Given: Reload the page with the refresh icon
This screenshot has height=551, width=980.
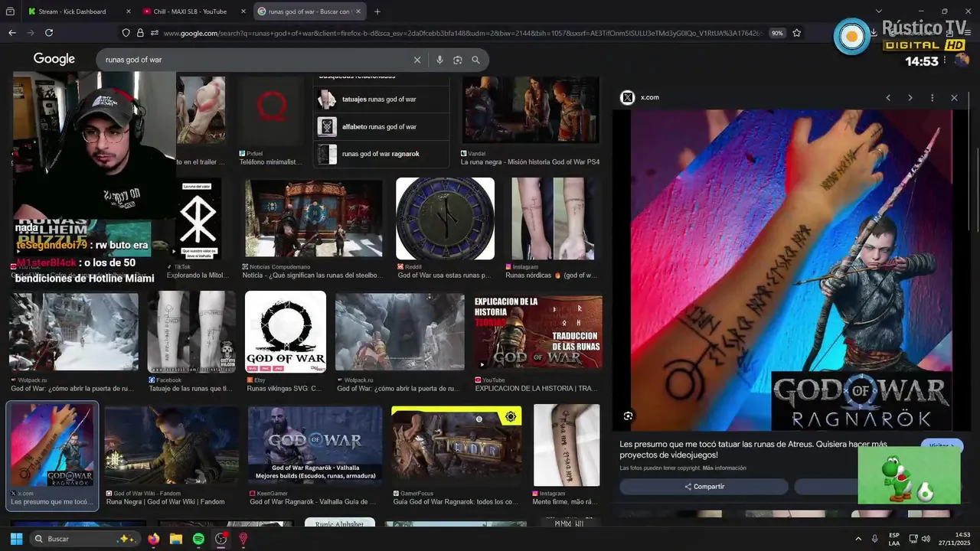Looking at the screenshot, I should [x=49, y=33].
